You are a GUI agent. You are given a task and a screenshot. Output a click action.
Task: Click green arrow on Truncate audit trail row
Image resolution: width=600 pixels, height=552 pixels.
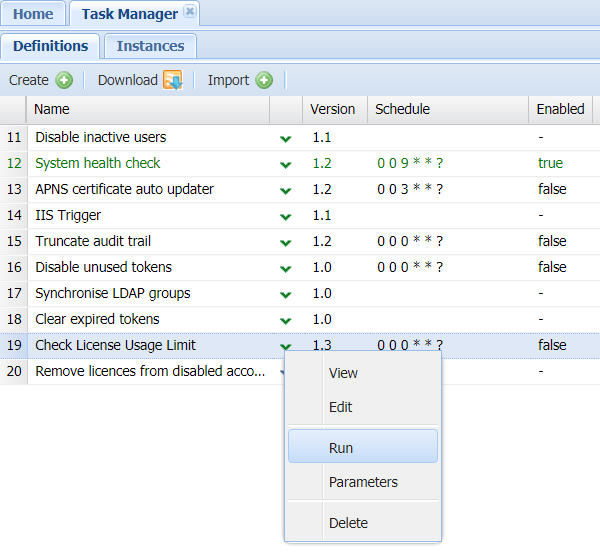[x=286, y=242]
